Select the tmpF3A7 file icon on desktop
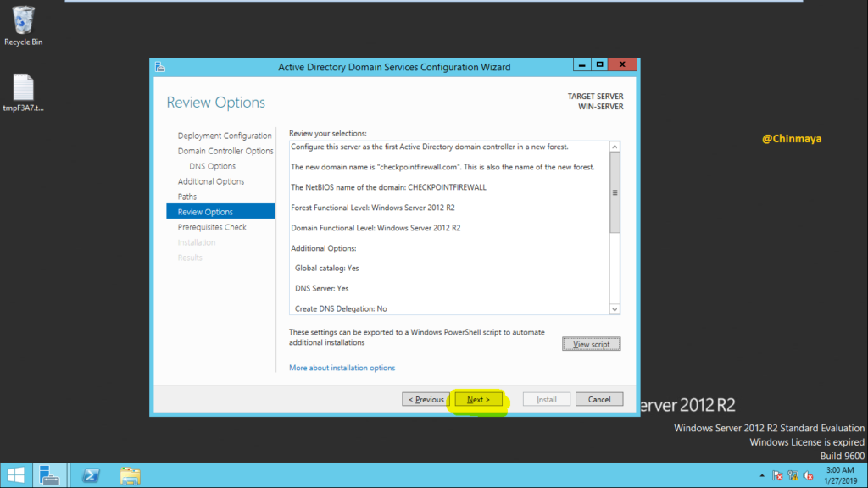Image resolution: width=868 pixels, height=488 pixels. point(23,92)
